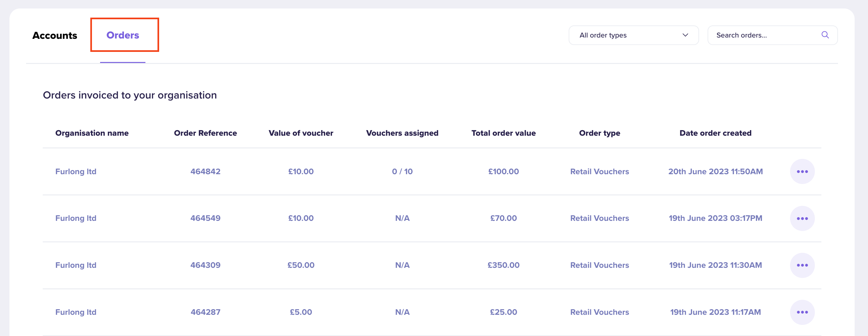Click the Vouchers assigned column header
The height and width of the screenshot is (336, 868).
(402, 133)
